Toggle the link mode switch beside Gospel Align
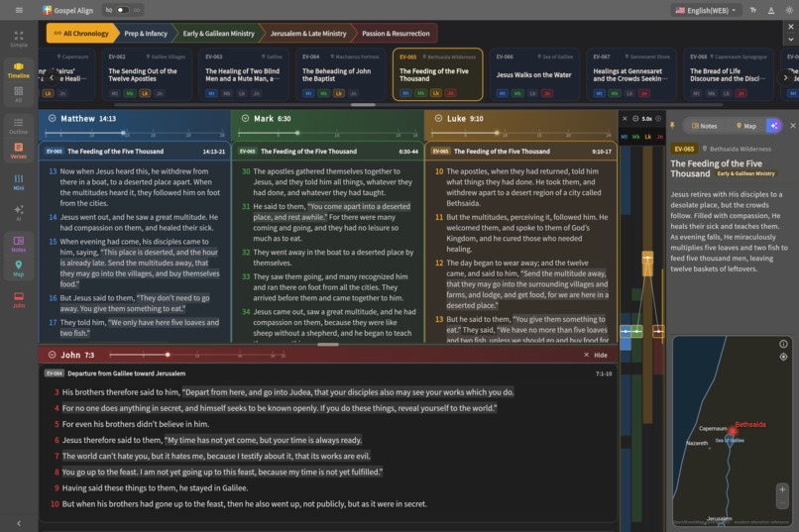The image size is (799, 532). (123, 10)
